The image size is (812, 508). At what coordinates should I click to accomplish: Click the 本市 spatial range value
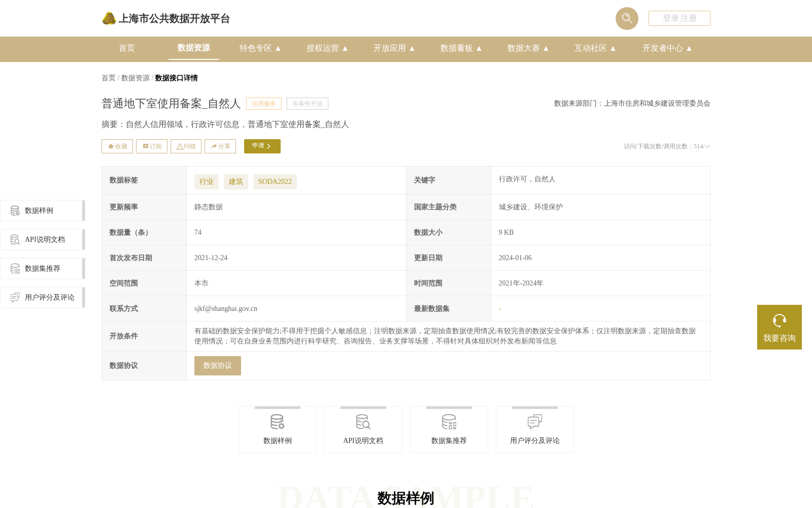[201, 283]
